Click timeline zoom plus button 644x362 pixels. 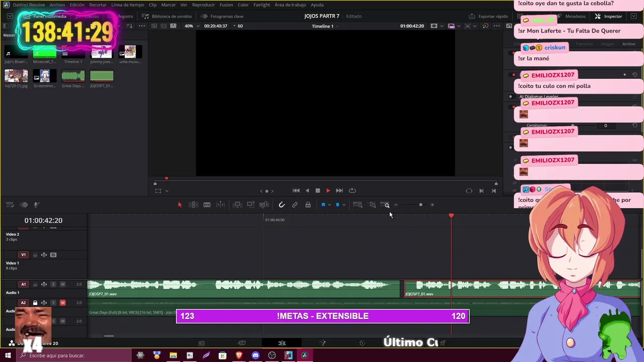[x=432, y=205]
